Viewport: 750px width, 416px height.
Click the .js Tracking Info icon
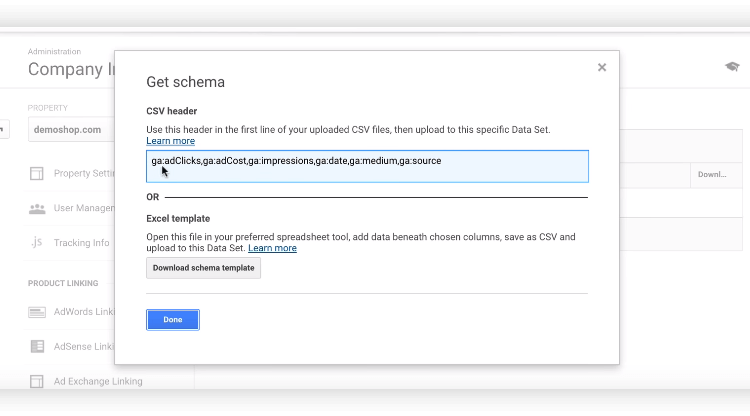[37, 242]
